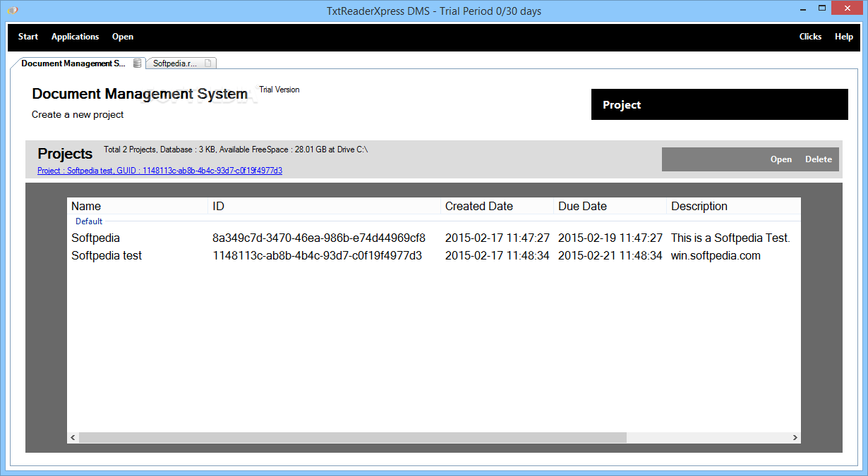Click the Open button in Projects bar
The image size is (868, 476).
click(781, 159)
